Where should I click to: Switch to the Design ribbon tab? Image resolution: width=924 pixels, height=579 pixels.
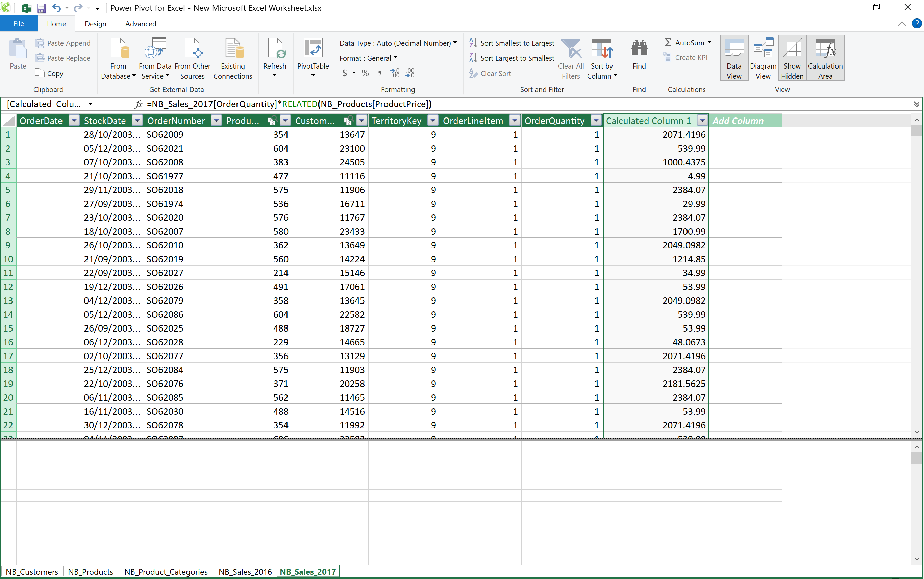(x=95, y=24)
